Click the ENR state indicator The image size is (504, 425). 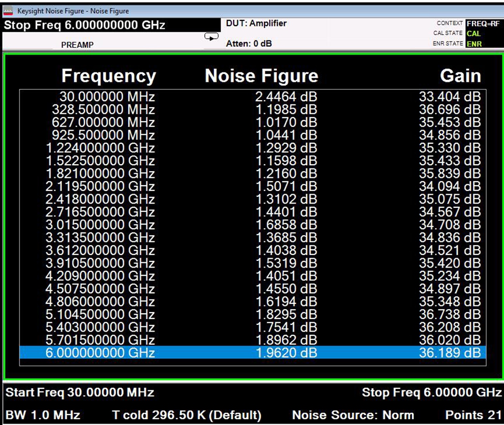(x=473, y=44)
